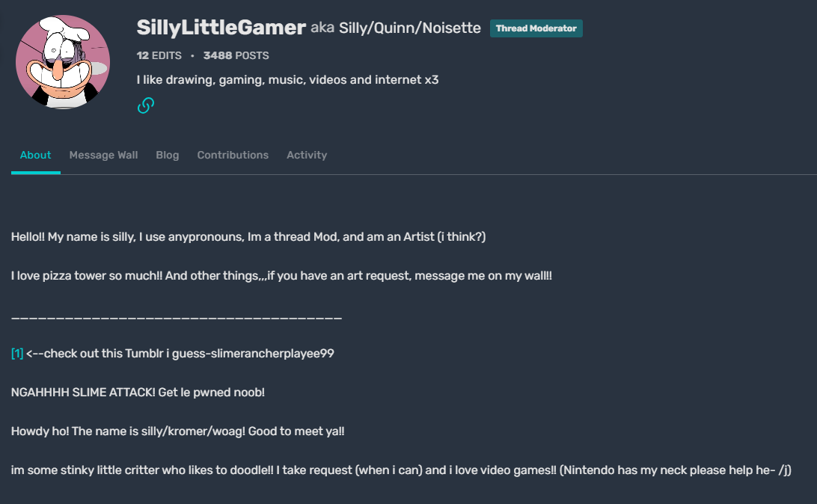Click the SLIME ATTACK text line

click(x=138, y=392)
